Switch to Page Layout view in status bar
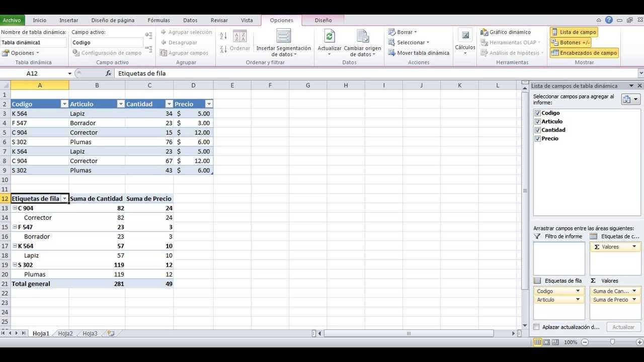644x362 pixels. [546, 342]
